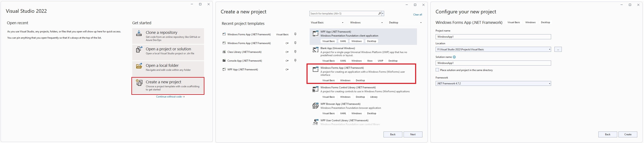Click the Continue without code link
The height and width of the screenshot is (143, 644).
point(170,97)
